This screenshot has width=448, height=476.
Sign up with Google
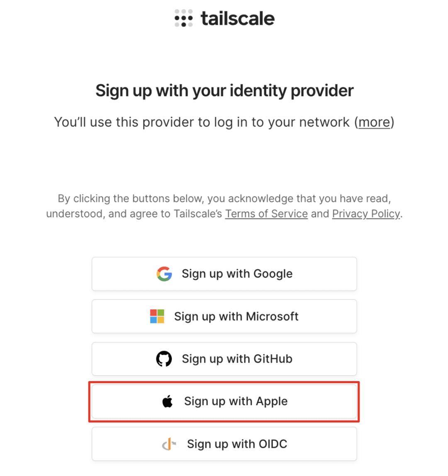point(224,274)
